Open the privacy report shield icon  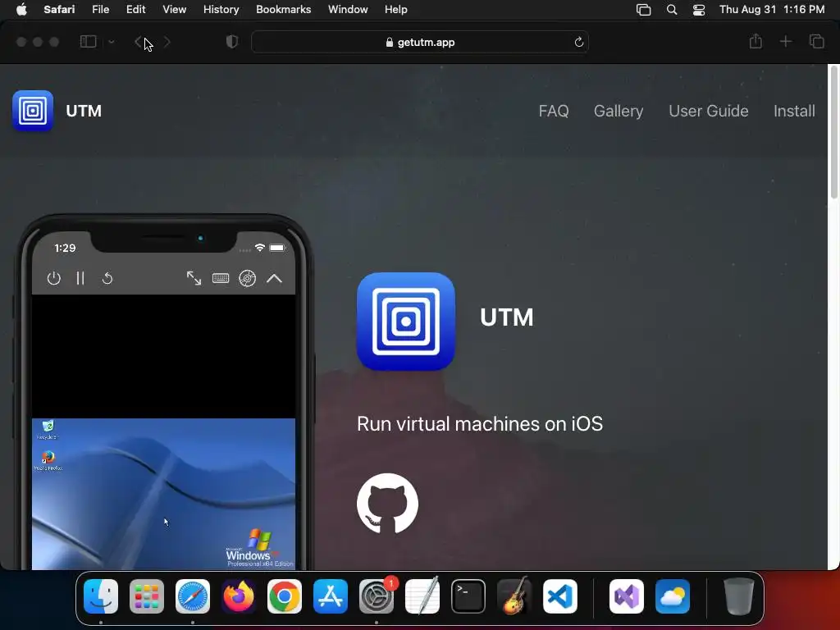tap(231, 42)
